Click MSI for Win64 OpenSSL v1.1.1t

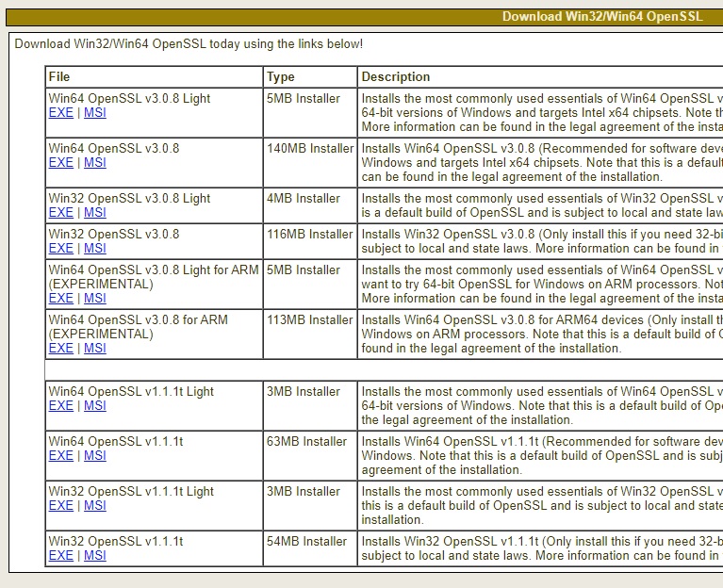tap(94, 456)
